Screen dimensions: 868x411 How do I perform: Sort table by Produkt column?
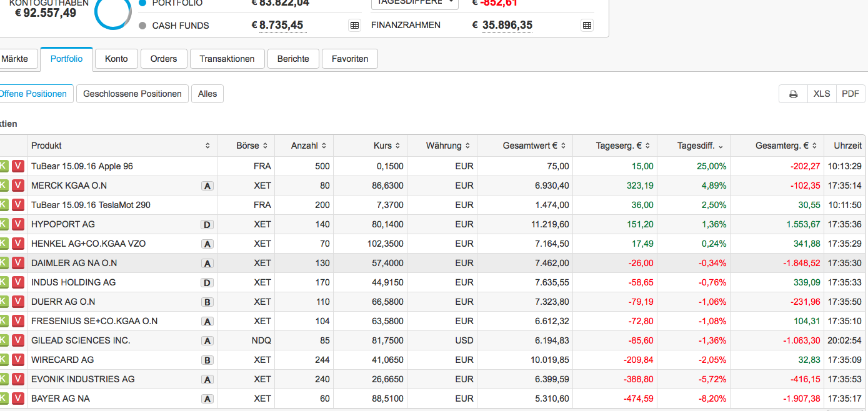[122, 146]
